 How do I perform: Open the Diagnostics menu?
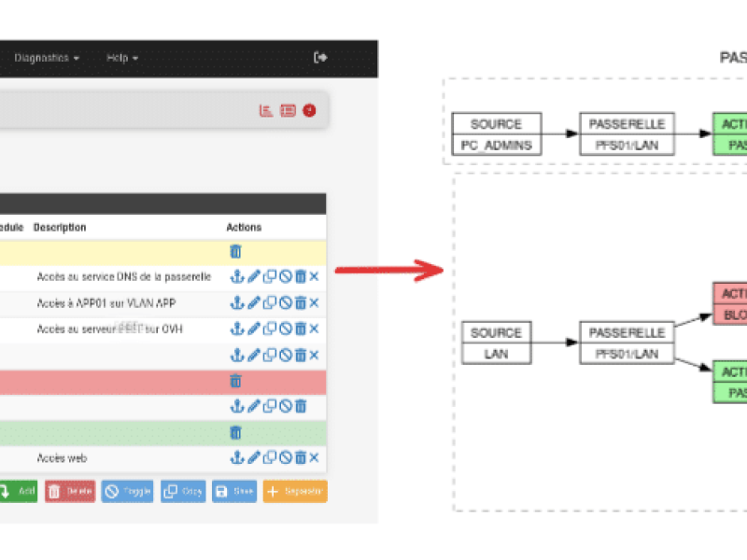tap(44, 58)
